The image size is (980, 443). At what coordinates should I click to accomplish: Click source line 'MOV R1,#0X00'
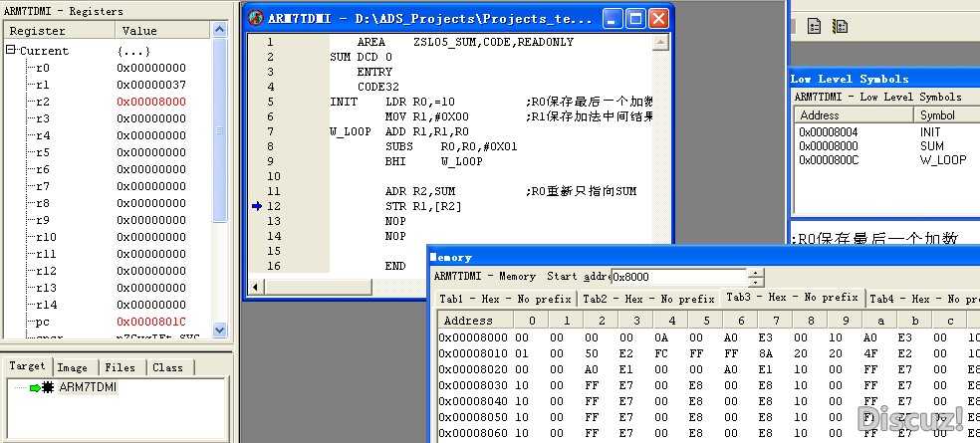tap(427, 116)
